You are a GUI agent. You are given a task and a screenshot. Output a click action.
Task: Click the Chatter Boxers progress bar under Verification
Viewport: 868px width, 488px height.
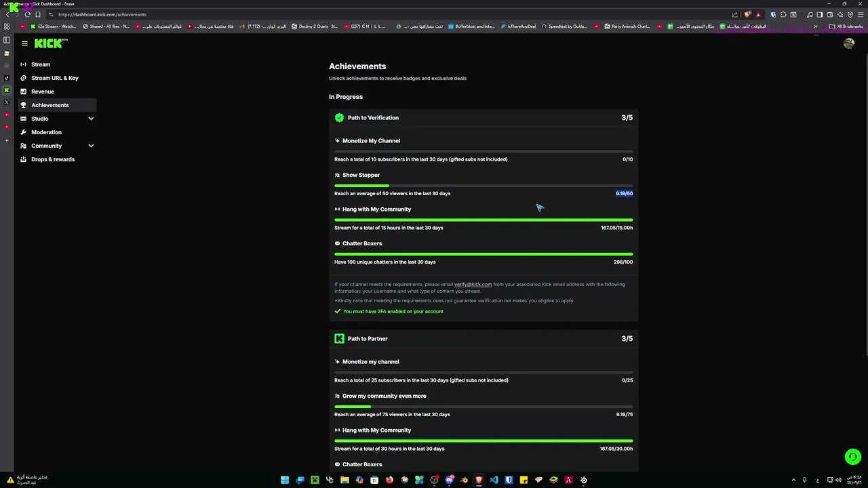click(484, 254)
